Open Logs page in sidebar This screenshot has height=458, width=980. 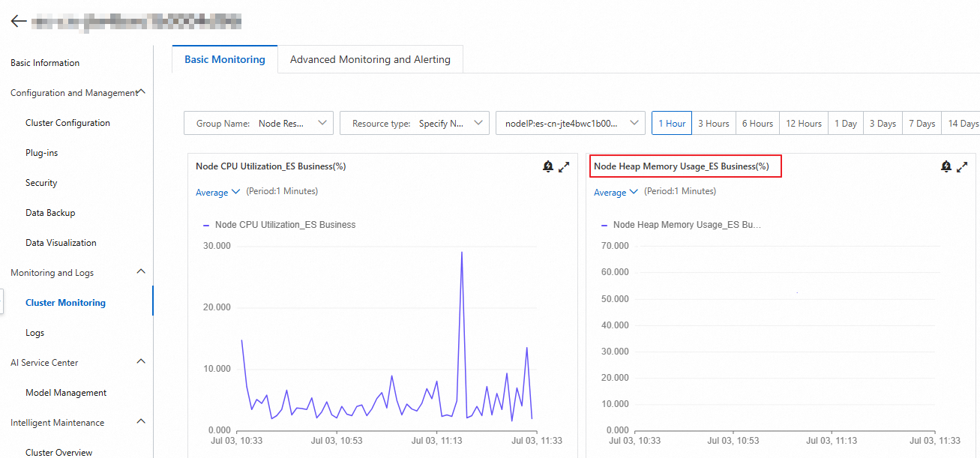coord(34,333)
